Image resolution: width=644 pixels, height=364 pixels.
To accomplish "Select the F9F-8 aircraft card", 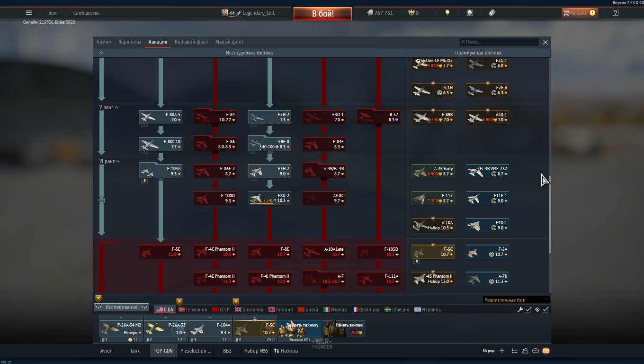I will coord(269,144).
